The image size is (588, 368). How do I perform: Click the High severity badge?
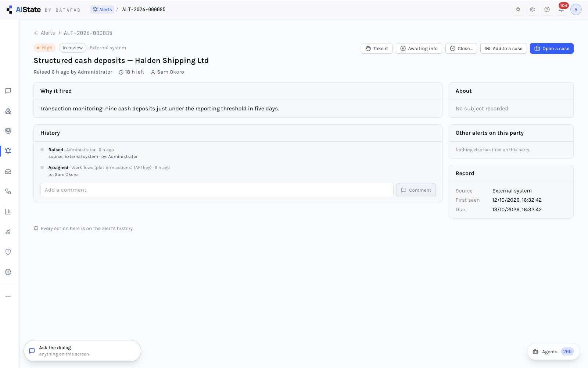point(44,48)
